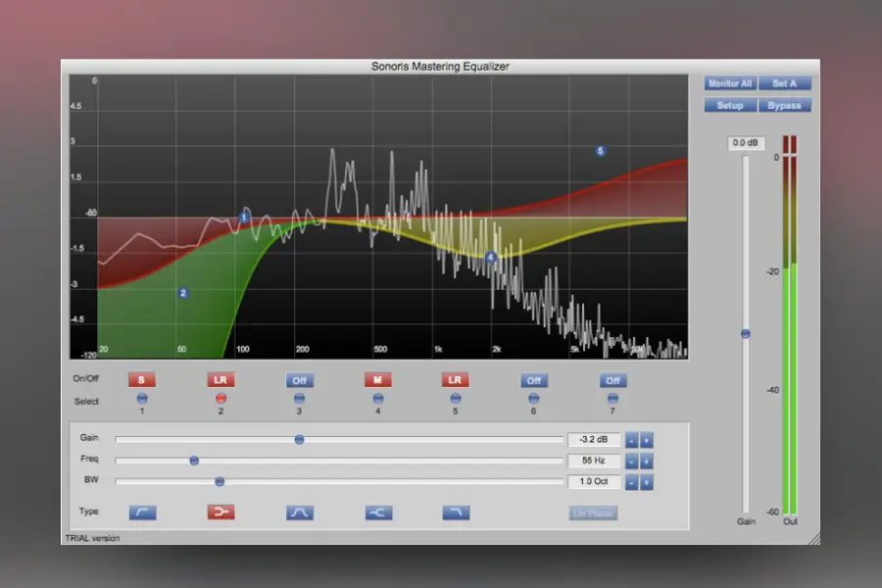Select band 2 radio button
Viewport: 882px width, 588px height.
click(x=220, y=398)
